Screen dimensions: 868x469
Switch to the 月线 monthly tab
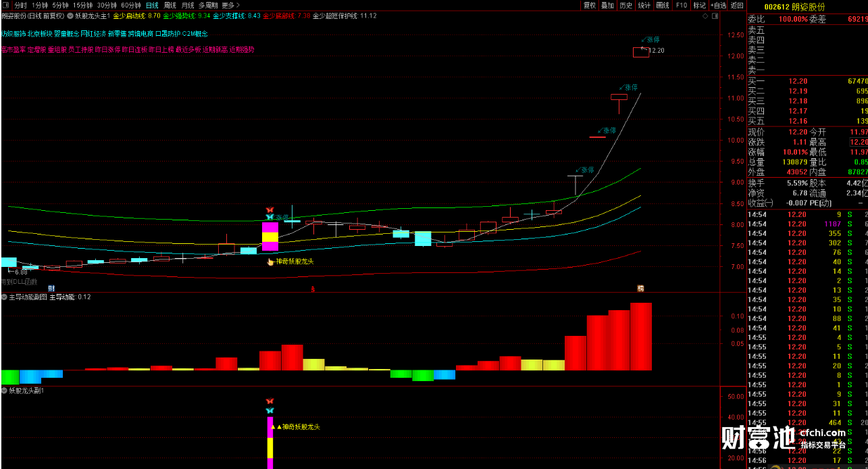click(x=188, y=5)
